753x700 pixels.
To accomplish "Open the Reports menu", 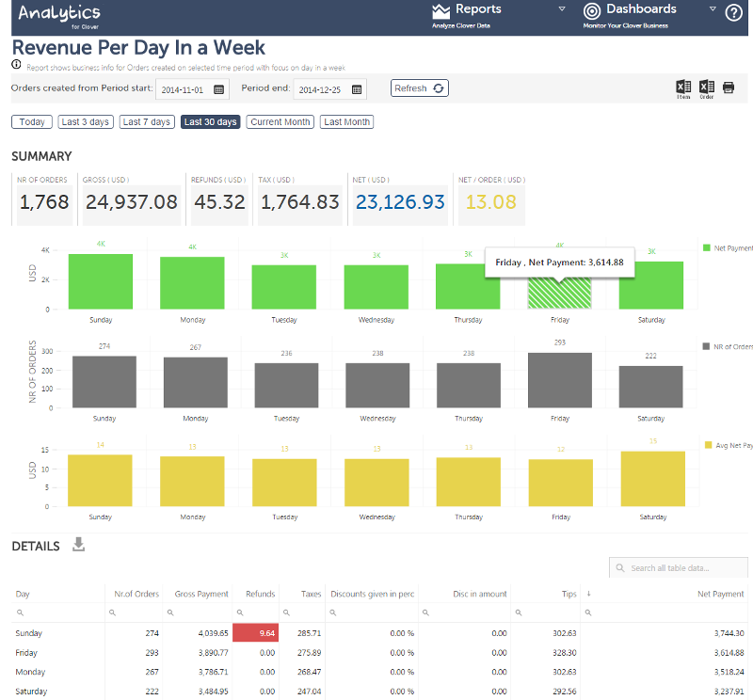I will click(471, 10).
